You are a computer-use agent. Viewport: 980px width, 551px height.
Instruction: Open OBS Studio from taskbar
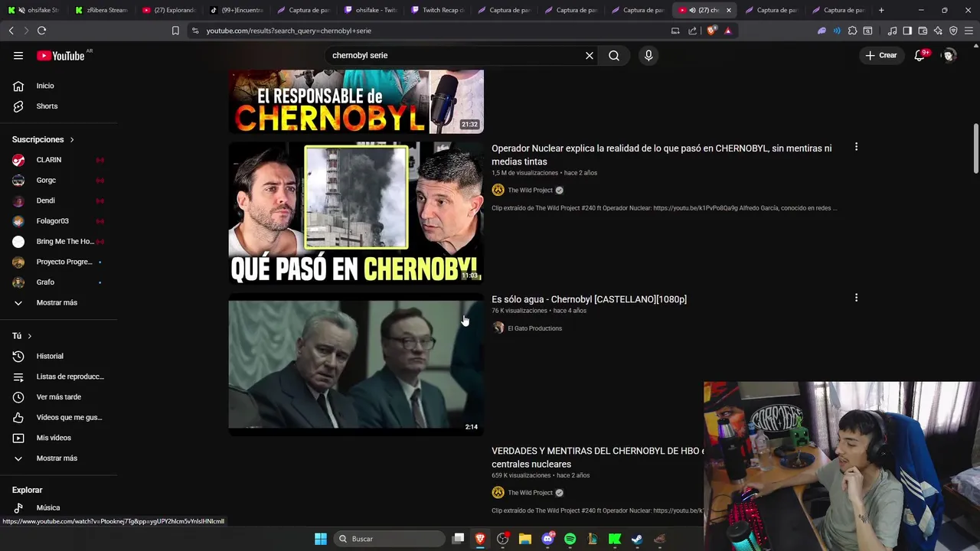(503, 539)
